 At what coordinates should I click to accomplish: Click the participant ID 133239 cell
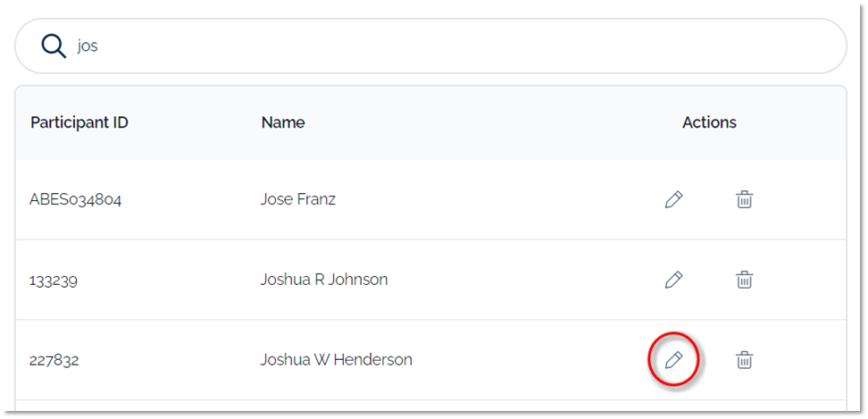(x=54, y=280)
